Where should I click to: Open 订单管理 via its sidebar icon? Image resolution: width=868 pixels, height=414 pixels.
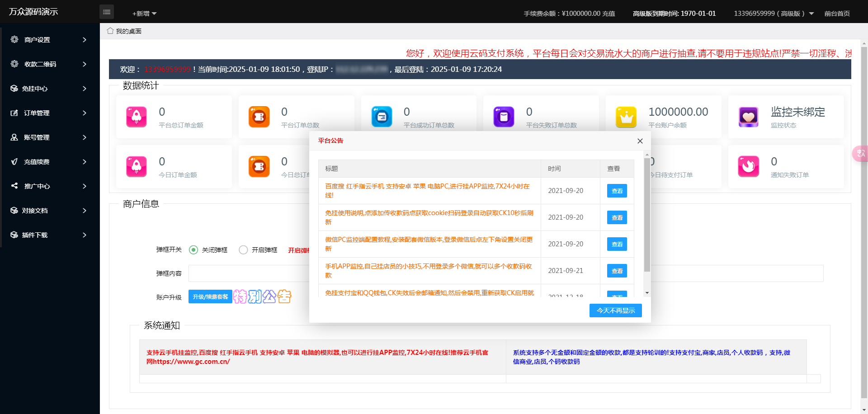click(x=14, y=113)
